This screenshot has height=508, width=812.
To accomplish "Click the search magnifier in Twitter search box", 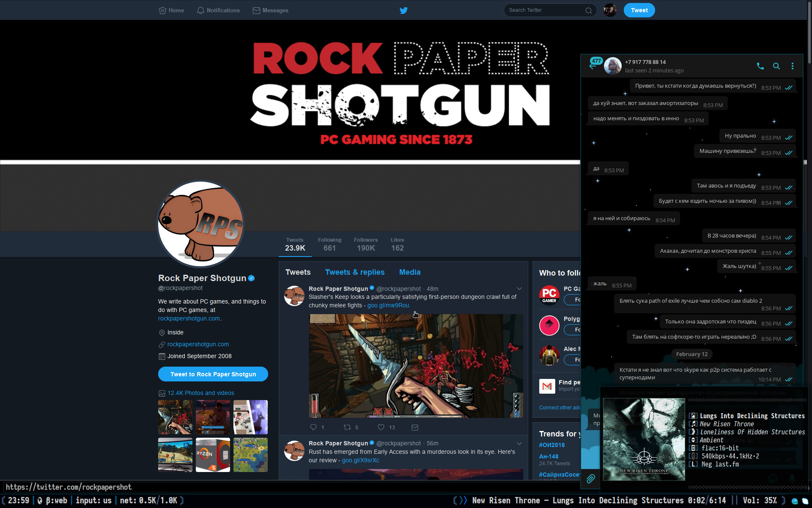I will (x=588, y=10).
